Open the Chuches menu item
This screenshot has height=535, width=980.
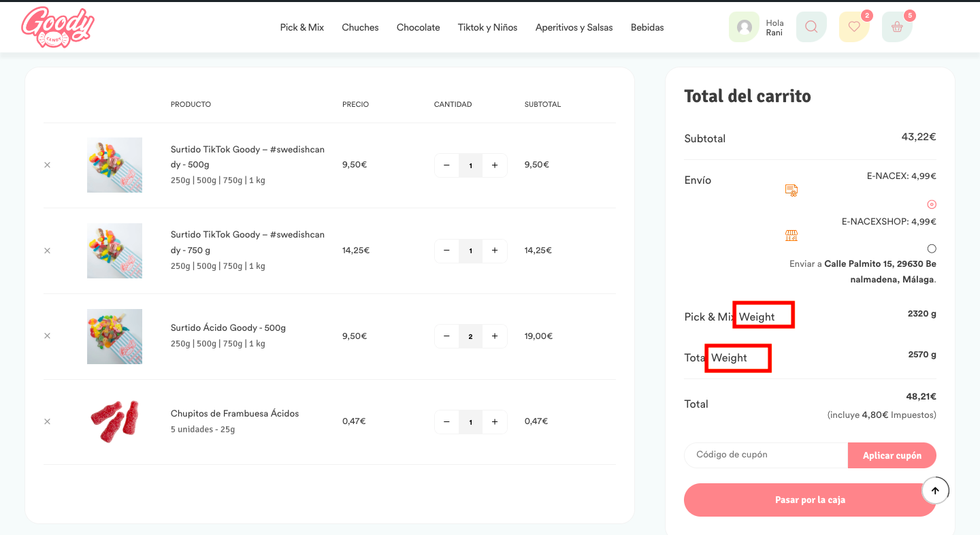(x=360, y=27)
